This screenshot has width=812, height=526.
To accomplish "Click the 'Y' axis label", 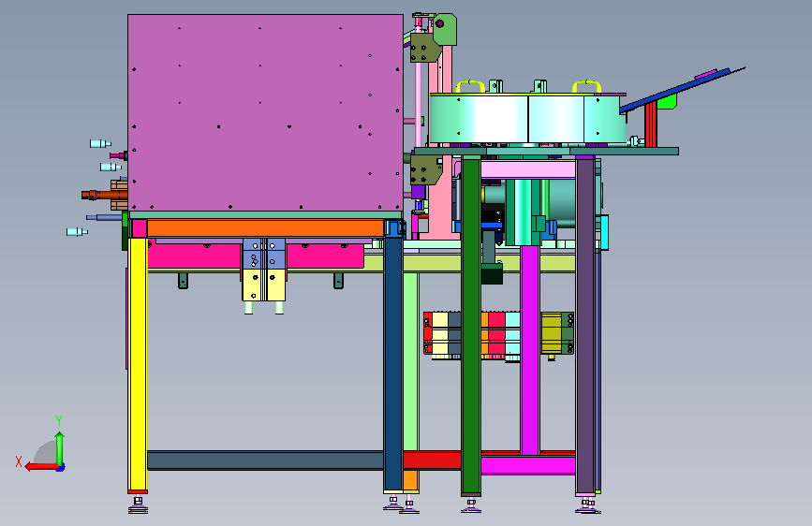I will click(59, 421).
